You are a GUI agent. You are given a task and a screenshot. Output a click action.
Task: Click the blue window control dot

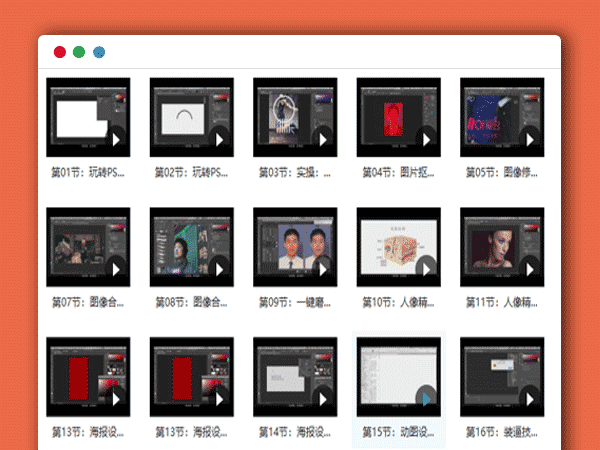click(99, 52)
